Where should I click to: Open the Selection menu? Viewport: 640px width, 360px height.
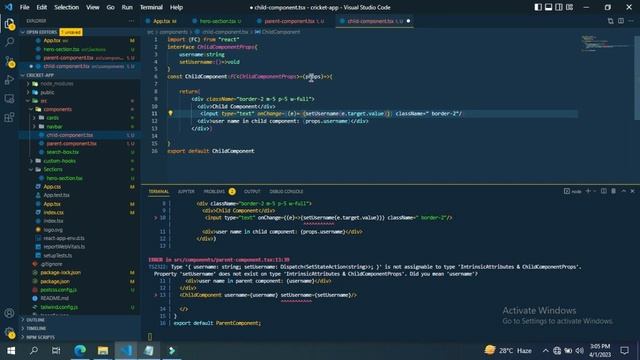(x=67, y=7)
